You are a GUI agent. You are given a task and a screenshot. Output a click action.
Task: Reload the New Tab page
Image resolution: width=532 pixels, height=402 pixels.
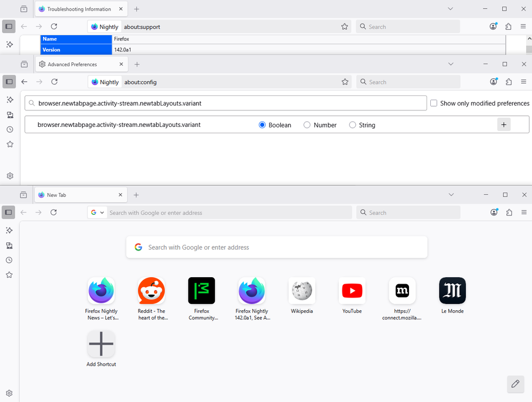point(54,212)
